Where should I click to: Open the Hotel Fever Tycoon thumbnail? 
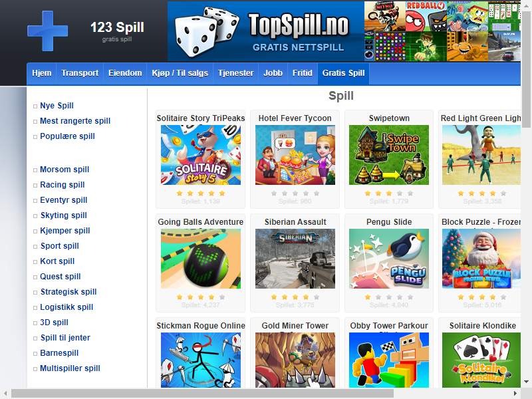(295, 155)
